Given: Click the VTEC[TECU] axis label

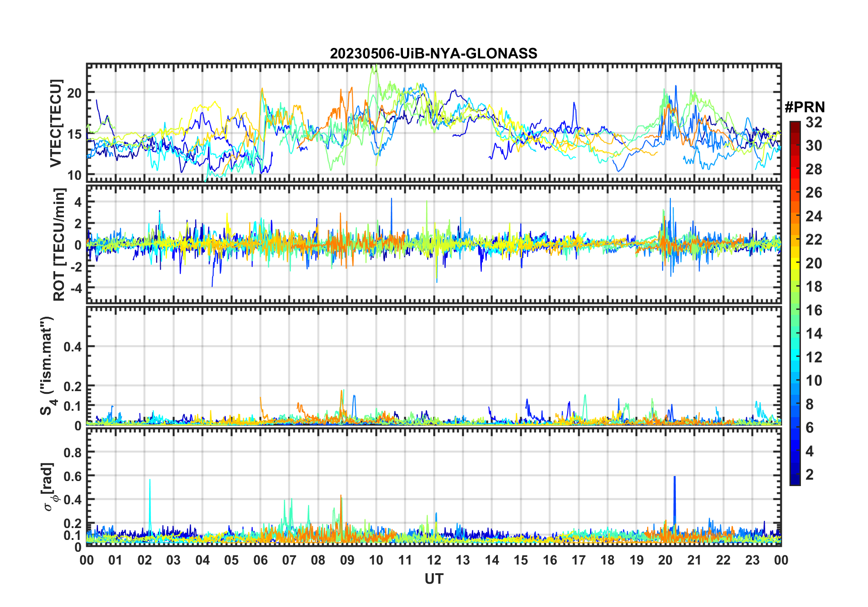Looking at the screenshot, I should pos(56,123).
